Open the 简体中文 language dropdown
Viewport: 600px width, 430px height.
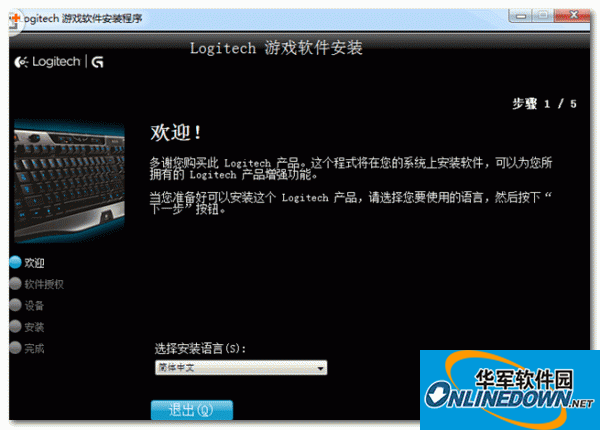(240, 368)
